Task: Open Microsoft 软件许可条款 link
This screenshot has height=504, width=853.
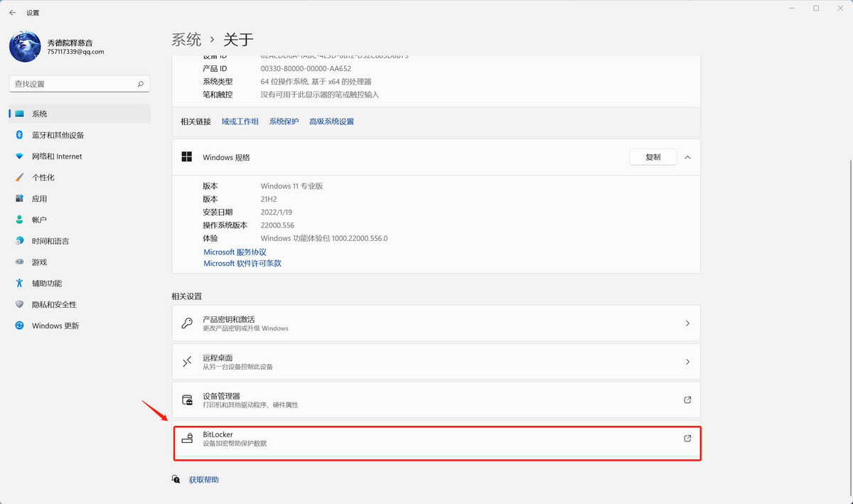Action: [242, 263]
